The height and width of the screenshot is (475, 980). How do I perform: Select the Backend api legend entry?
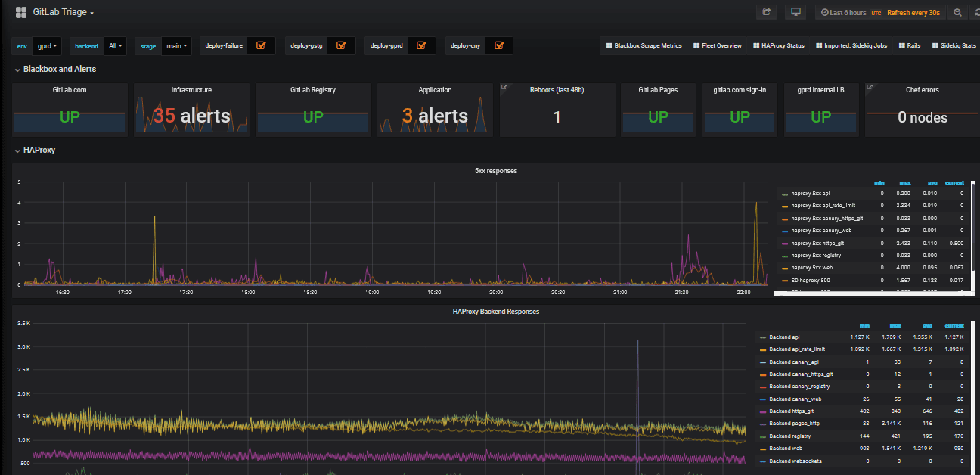[x=784, y=337]
